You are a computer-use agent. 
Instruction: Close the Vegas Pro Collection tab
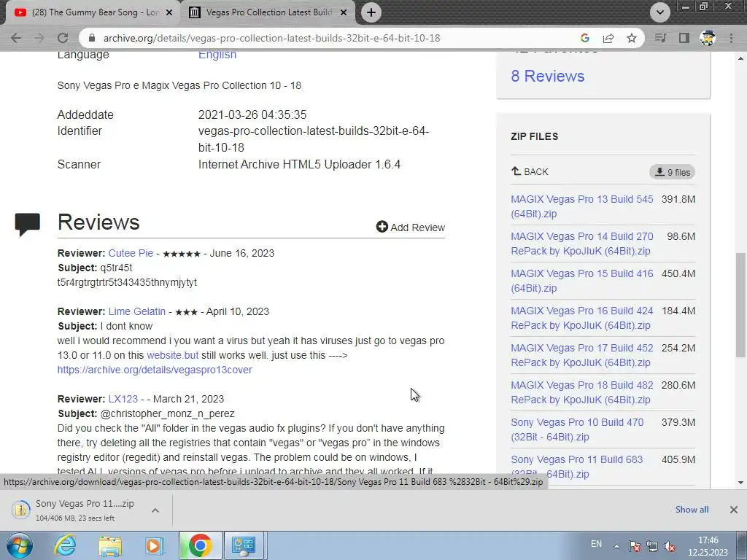[343, 12]
